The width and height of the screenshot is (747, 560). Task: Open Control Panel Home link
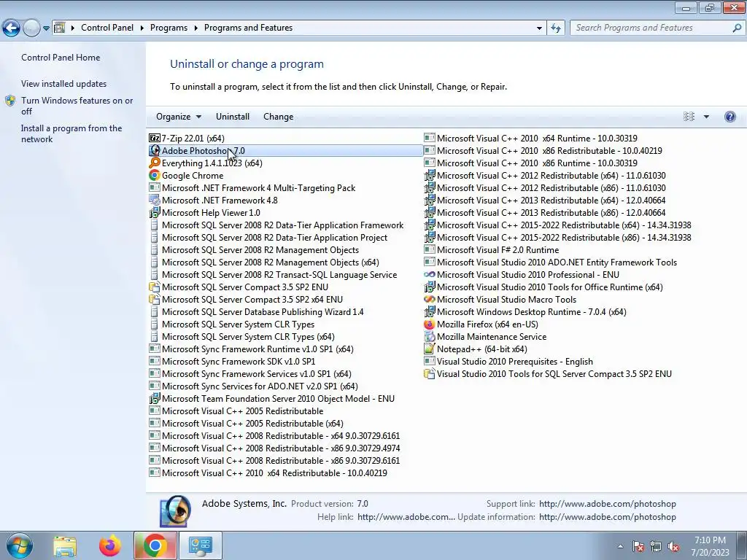coord(61,58)
